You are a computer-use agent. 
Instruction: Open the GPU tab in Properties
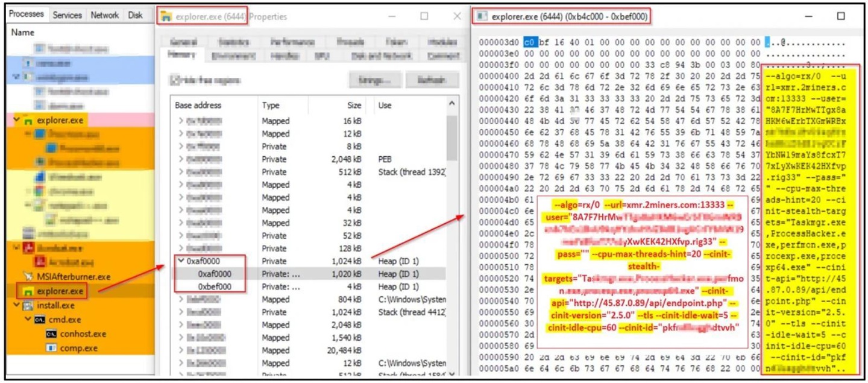pyautogui.click(x=321, y=55)
